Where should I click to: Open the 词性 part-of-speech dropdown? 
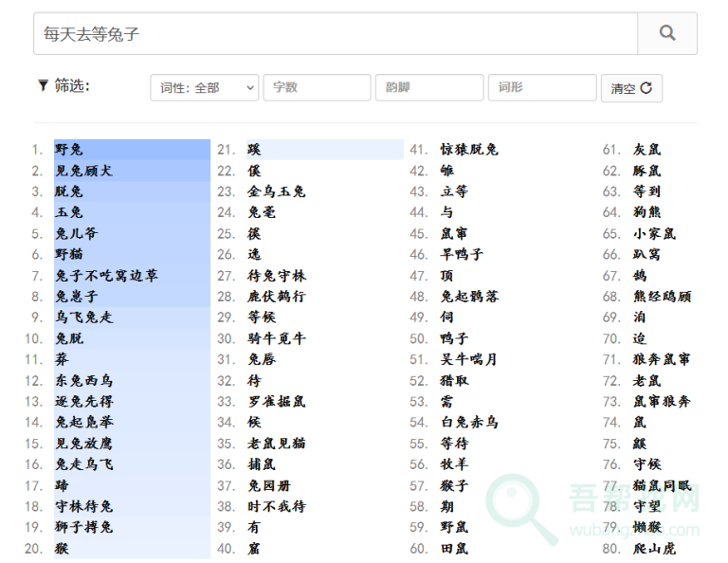point(204,88)
